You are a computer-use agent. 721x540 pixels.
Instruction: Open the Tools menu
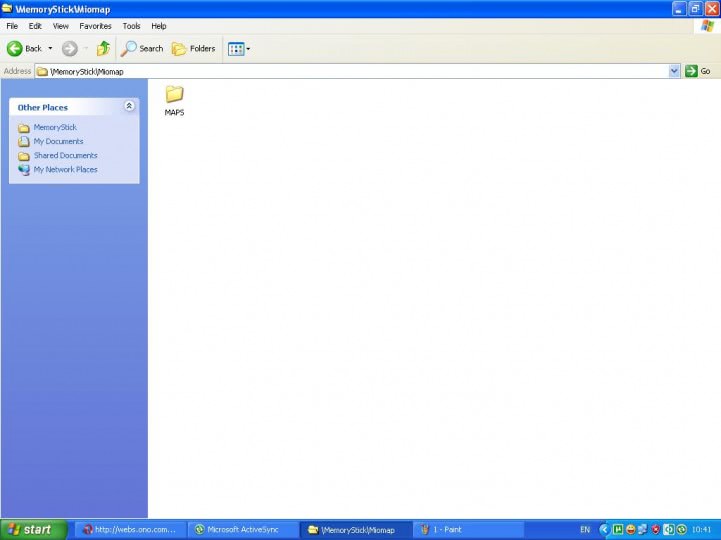point(131,26)
